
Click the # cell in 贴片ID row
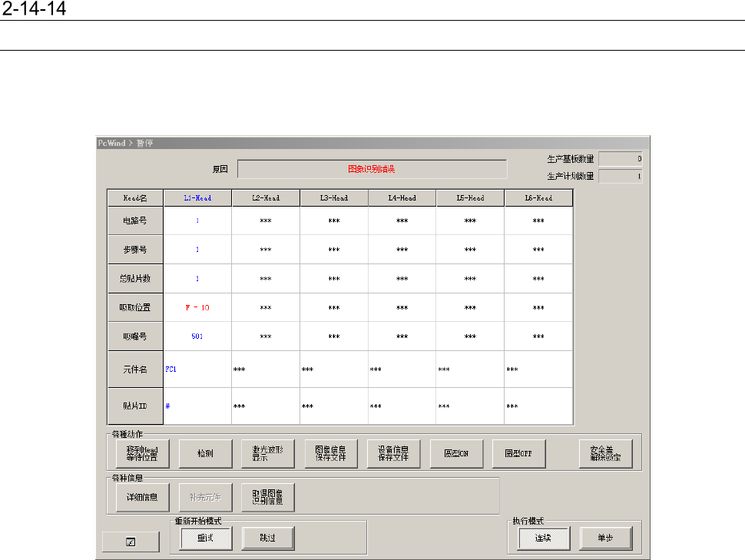[x=197, y=406]
